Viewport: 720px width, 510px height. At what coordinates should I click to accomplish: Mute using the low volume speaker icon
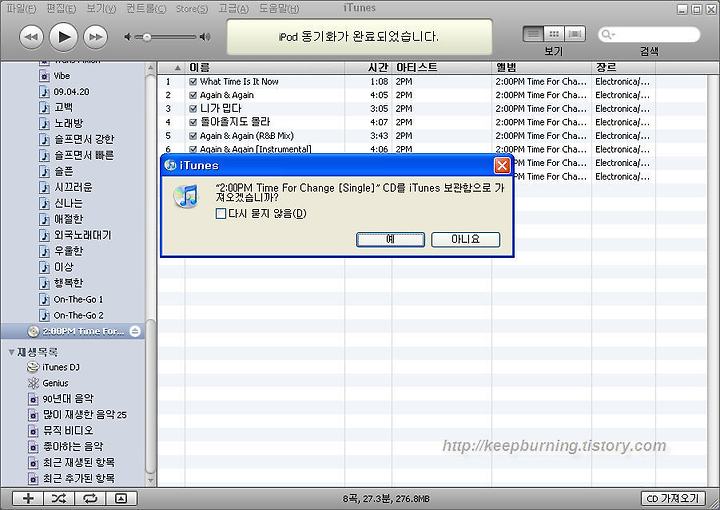coord(128,37)
